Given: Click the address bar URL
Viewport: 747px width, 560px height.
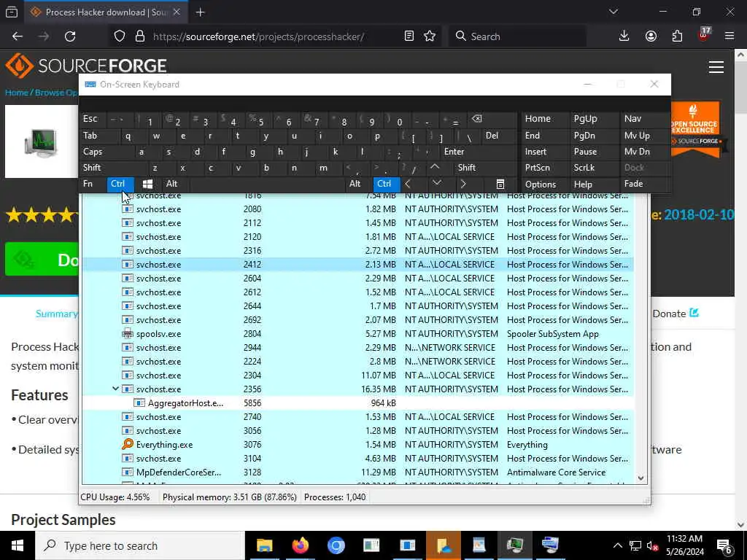Looking at the screenshot, I should tap(259, 36).
